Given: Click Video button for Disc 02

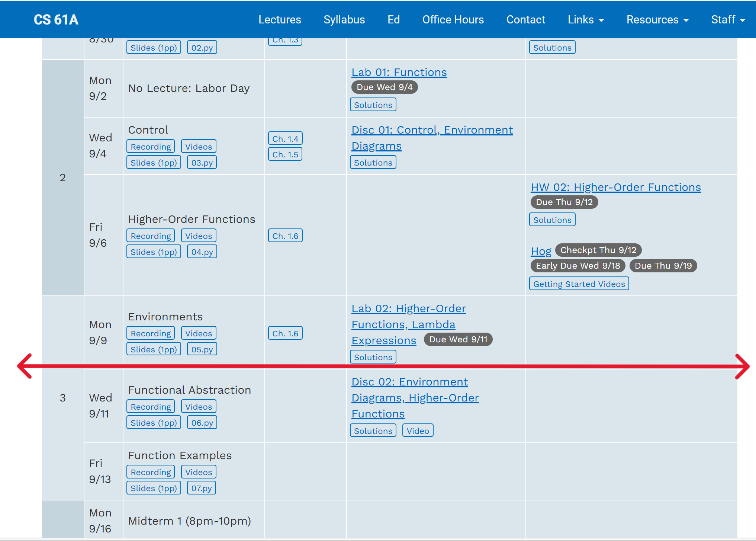Looking at the screenshot, I should (418, 431).
